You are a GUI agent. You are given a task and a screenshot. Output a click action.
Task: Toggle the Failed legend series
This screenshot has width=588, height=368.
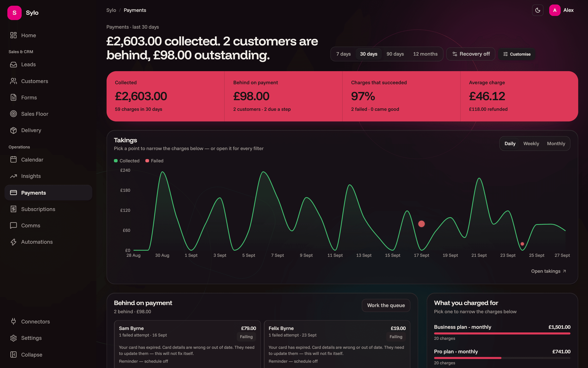pyautogui.click(x=154, y=161)
